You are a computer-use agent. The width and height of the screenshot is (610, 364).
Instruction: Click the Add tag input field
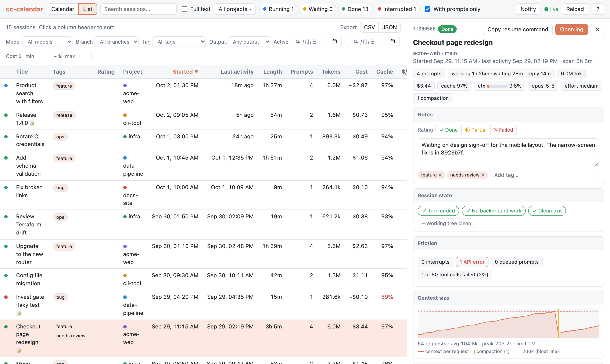(x=545, y=175)
